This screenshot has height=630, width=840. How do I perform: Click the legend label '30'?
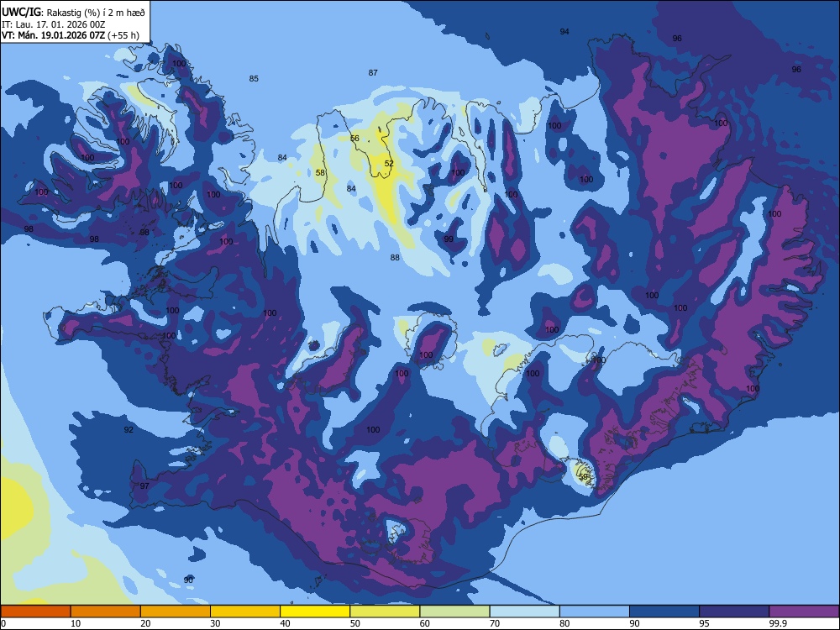tap(215, 623)
